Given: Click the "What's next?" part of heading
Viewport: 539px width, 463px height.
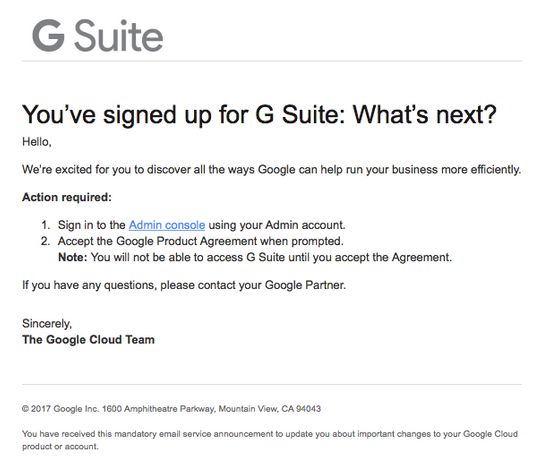Looking at the screenshot, I should (425, 115).
